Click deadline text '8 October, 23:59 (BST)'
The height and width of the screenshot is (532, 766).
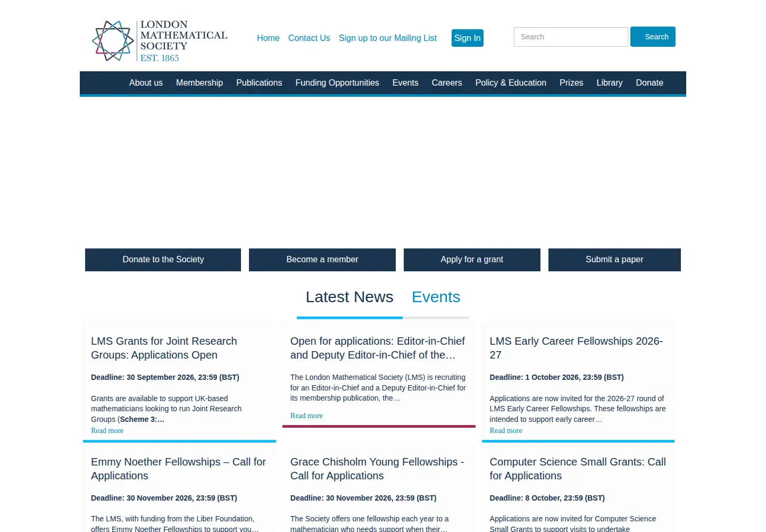pyautogui.click(x=565, y=498)
